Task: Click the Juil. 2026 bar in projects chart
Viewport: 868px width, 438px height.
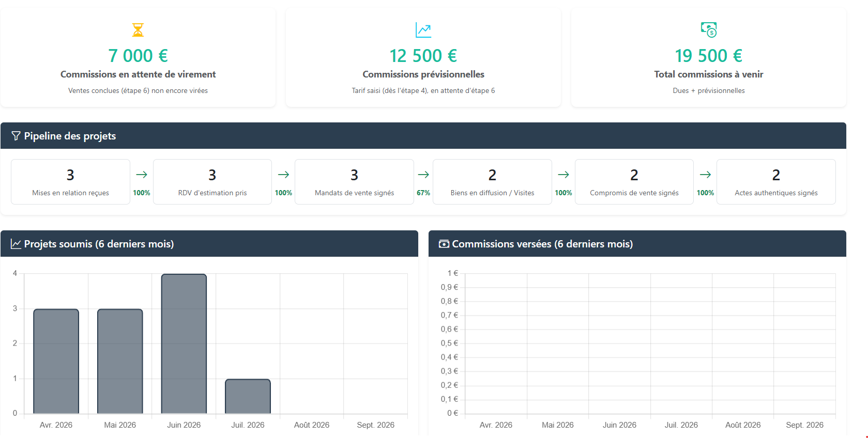Action: point(248,396)
